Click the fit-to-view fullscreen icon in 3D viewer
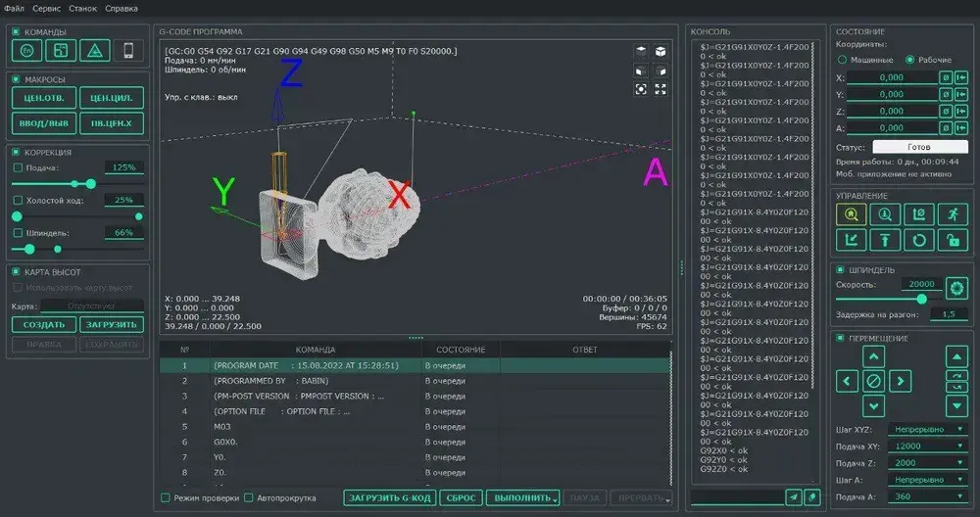 coord(661,89)
